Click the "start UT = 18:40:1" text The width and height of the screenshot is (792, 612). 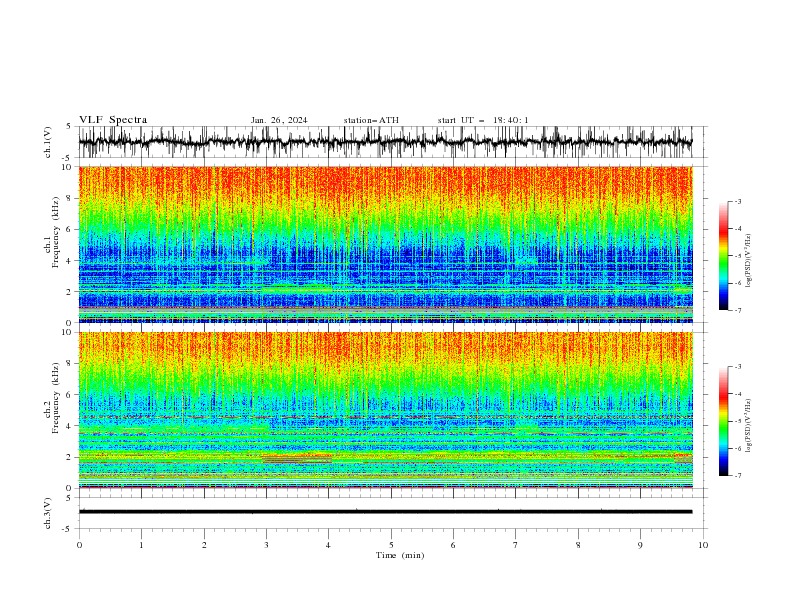pos(483,120)
